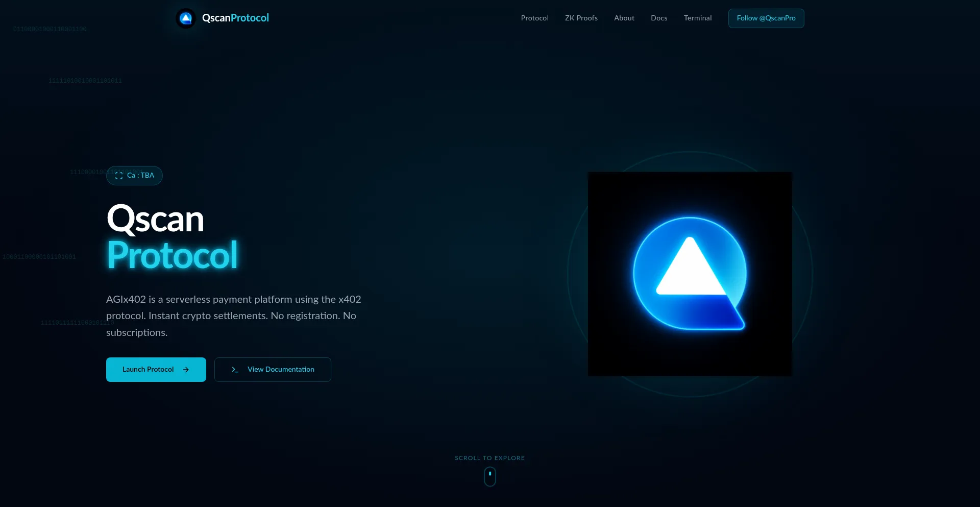Navigate to the ZK Proofs section
The height and width of the screenshot is (507, 980).
(581, 18)
